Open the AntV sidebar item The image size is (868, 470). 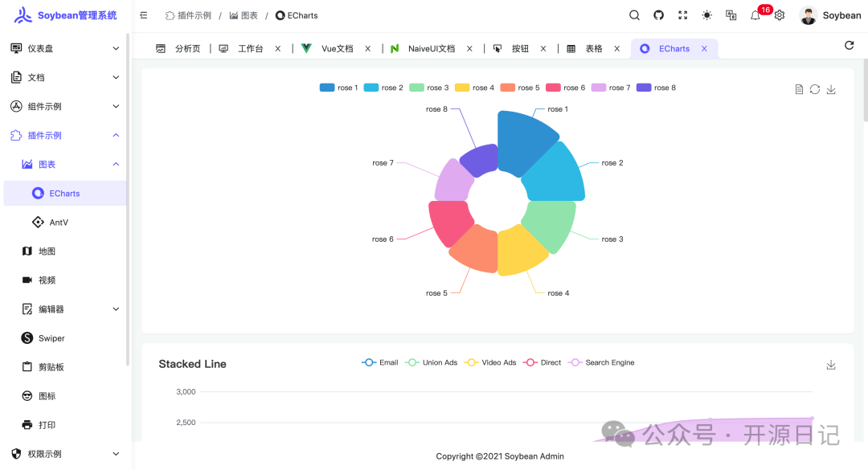click(x=65, y=222)
